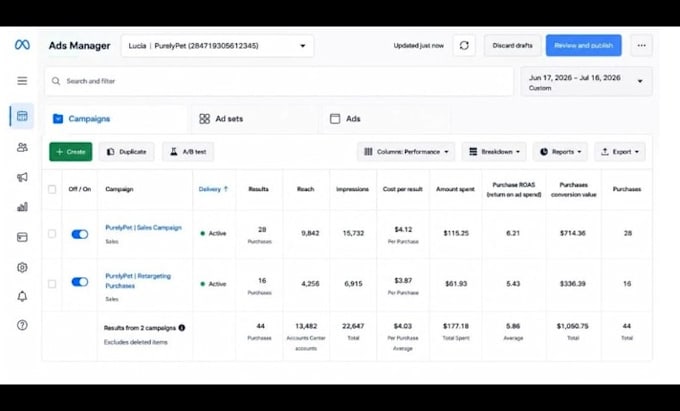Image resolution: width=680 pixels, height=411 pixels.
Task: Click the Ads Manager title
Action: coord(79,46)
